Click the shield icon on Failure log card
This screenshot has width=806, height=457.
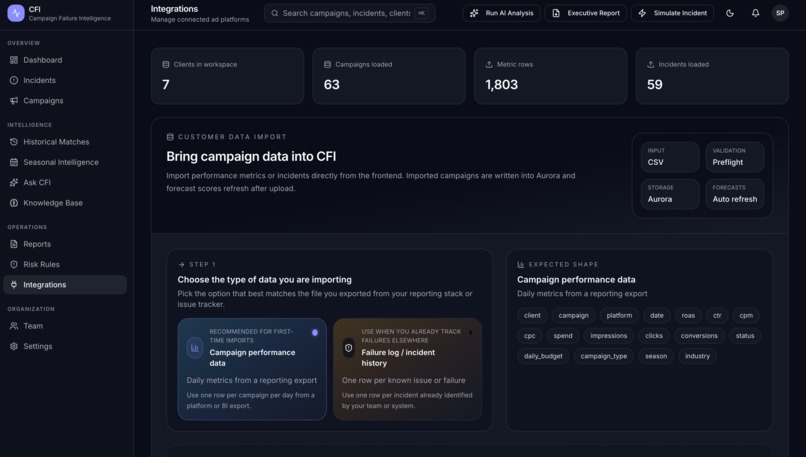tap(349, 348)
